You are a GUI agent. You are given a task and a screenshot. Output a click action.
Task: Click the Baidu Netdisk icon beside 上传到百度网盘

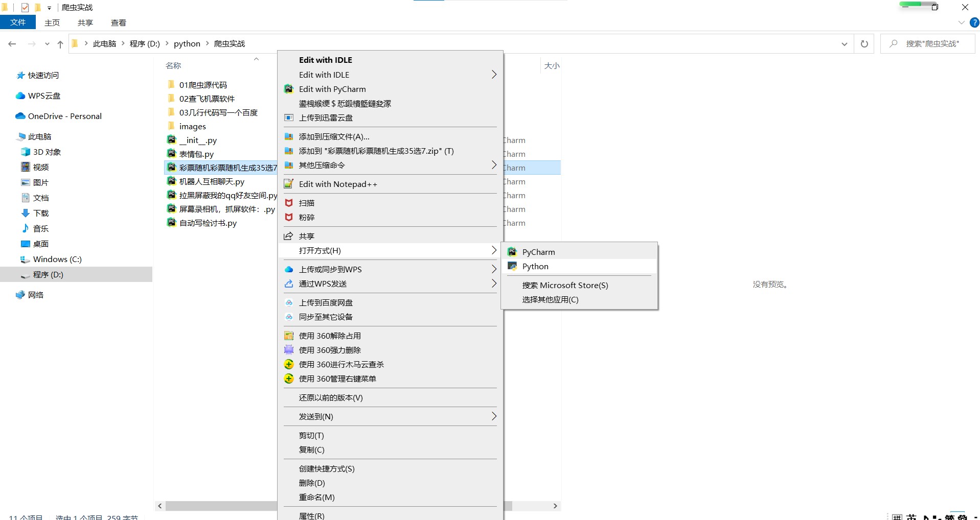coord(289,302)
